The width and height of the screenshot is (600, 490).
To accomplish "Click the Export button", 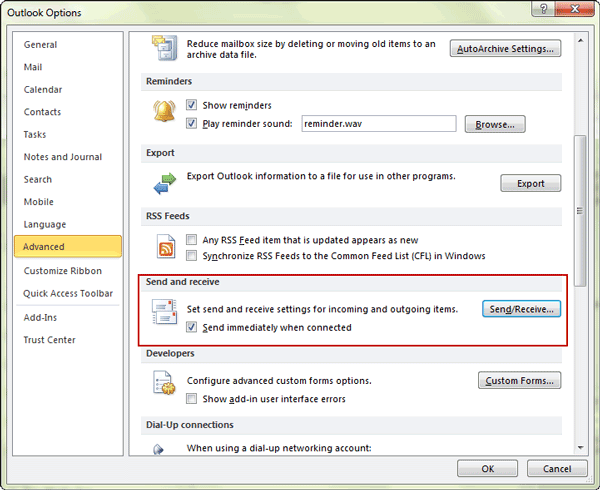I will coord(531,184).
